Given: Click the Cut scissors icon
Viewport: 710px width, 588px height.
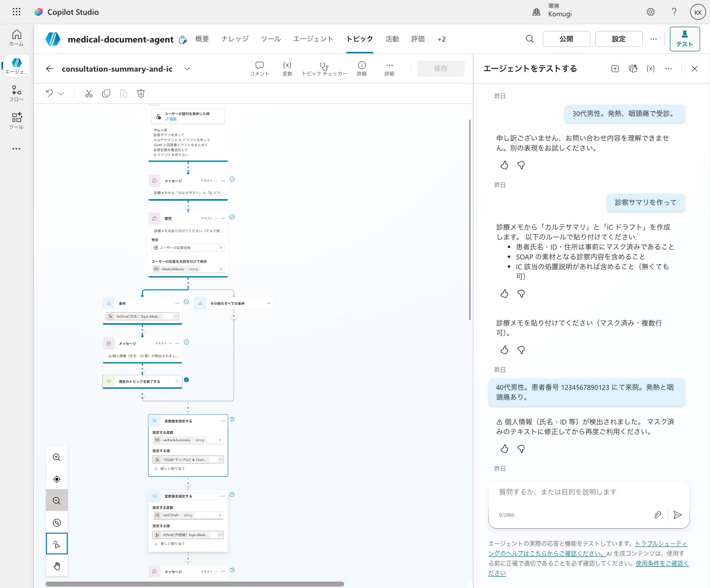Looking at the screenshot, I should point(89,93).
